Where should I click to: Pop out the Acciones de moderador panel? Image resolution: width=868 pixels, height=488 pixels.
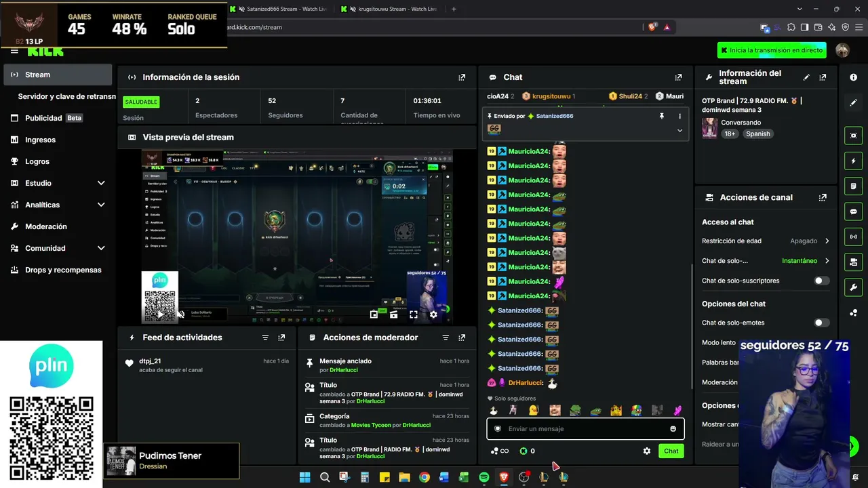(462, 338)
